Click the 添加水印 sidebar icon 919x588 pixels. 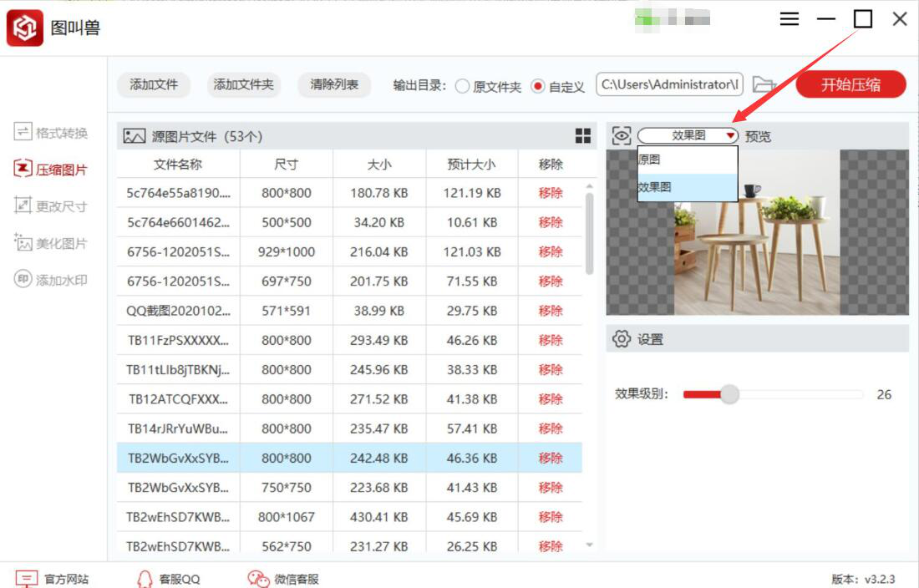(x=23, y=279)
